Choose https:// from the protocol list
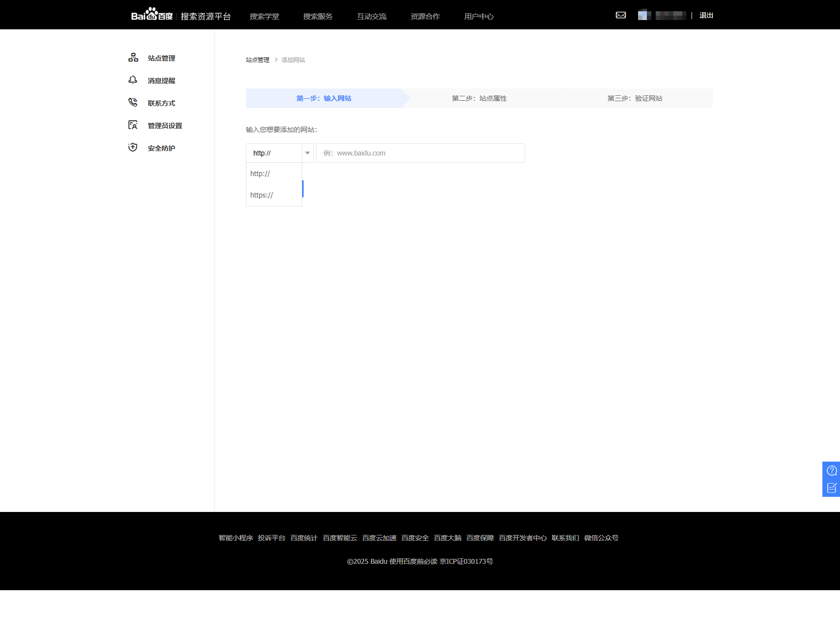 (x=262, y=195)
